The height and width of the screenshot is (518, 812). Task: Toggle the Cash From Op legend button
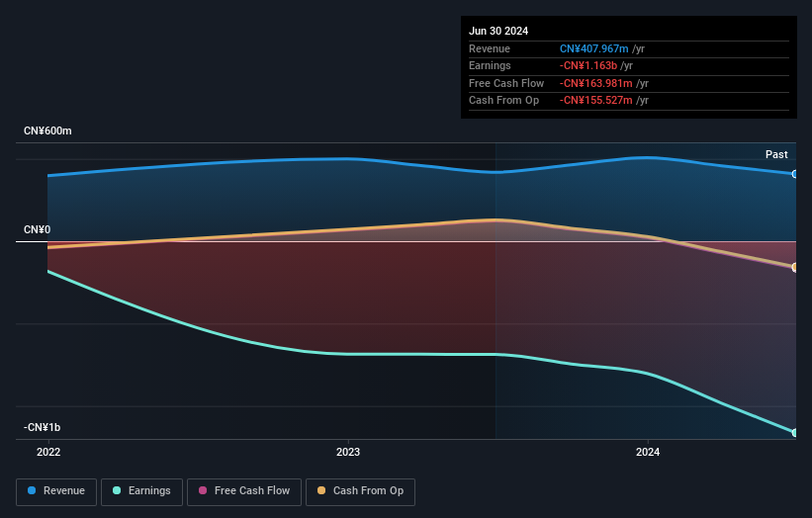tap(360, 491)
